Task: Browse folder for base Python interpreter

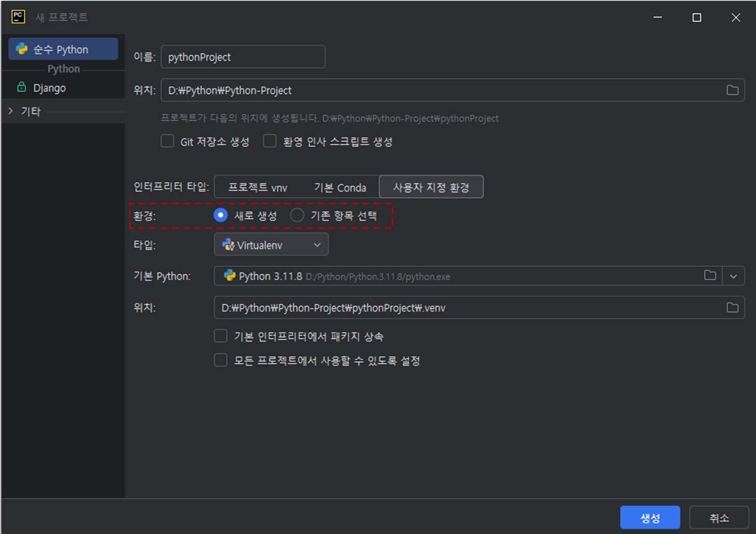Action: (710, 276)
